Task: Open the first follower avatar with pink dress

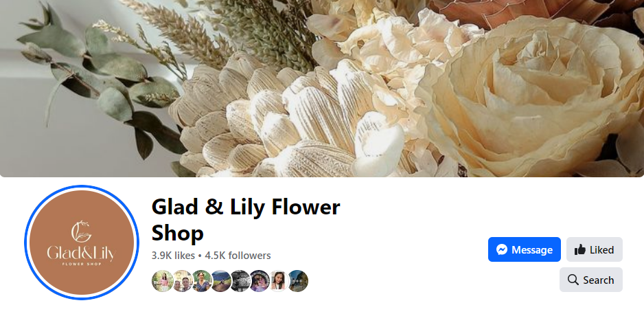Action: coord(162,281)
